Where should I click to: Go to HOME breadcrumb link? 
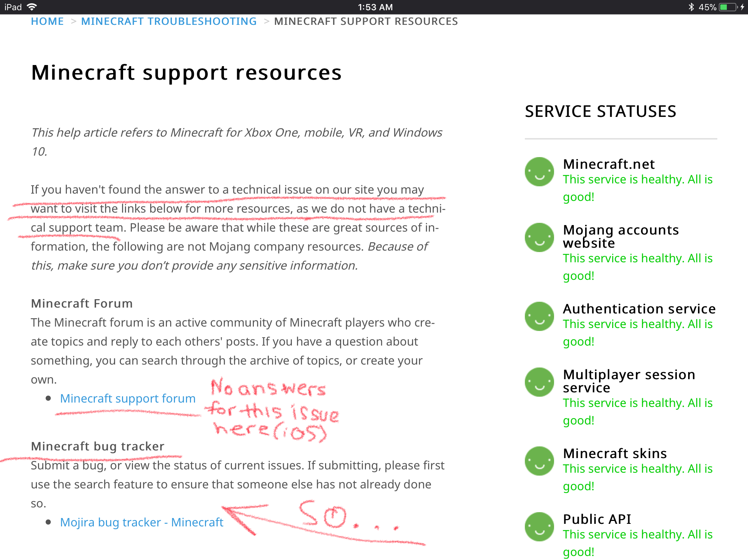47,22
